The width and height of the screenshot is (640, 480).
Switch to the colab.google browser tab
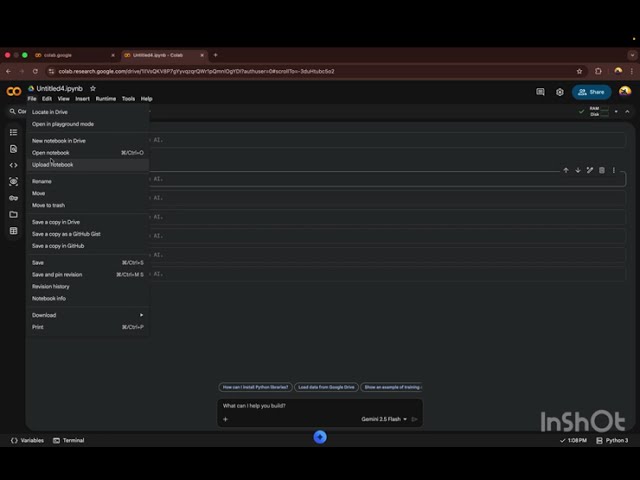[76, 55]
